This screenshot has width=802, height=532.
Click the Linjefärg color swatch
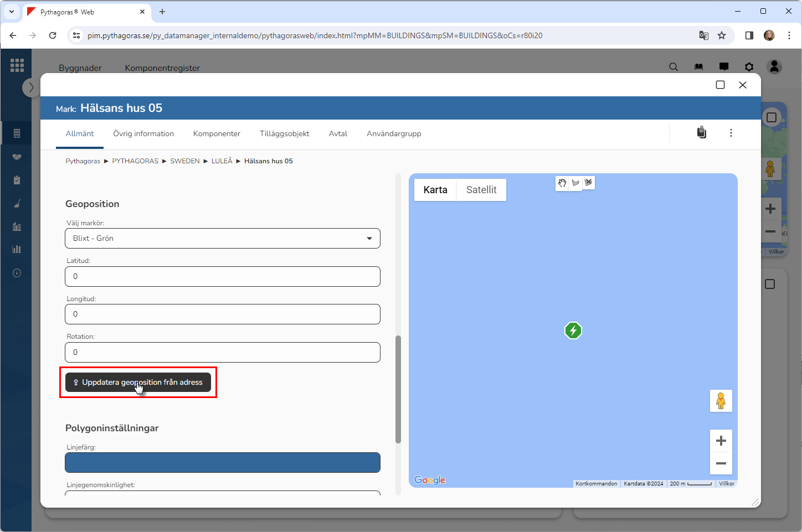tap(223, 463)
